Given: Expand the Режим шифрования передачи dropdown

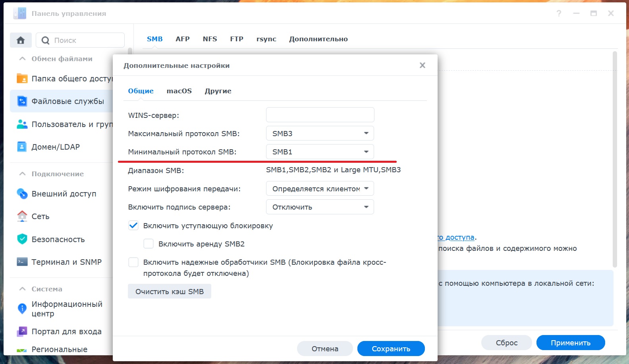Looking at the screenshot, I should point(320,189).
